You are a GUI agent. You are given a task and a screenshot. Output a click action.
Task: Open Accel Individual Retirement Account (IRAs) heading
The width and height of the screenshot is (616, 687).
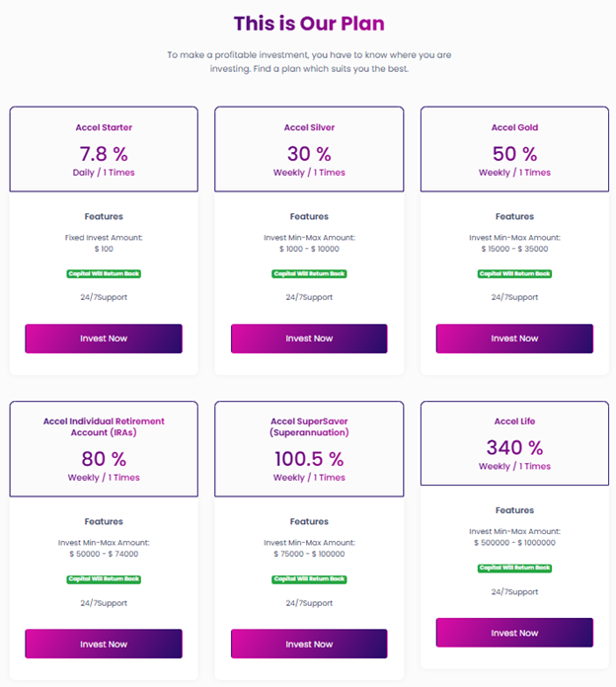click(104, 426)
